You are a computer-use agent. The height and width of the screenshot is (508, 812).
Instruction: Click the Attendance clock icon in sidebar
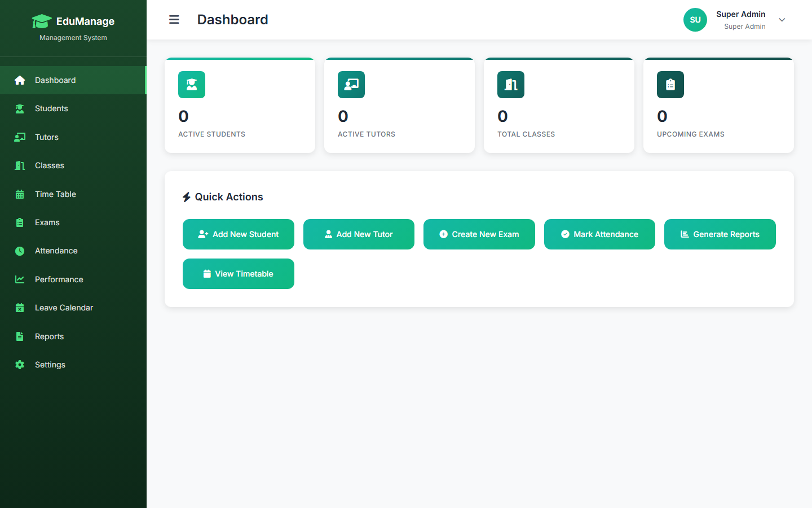[x=20, y=251]
